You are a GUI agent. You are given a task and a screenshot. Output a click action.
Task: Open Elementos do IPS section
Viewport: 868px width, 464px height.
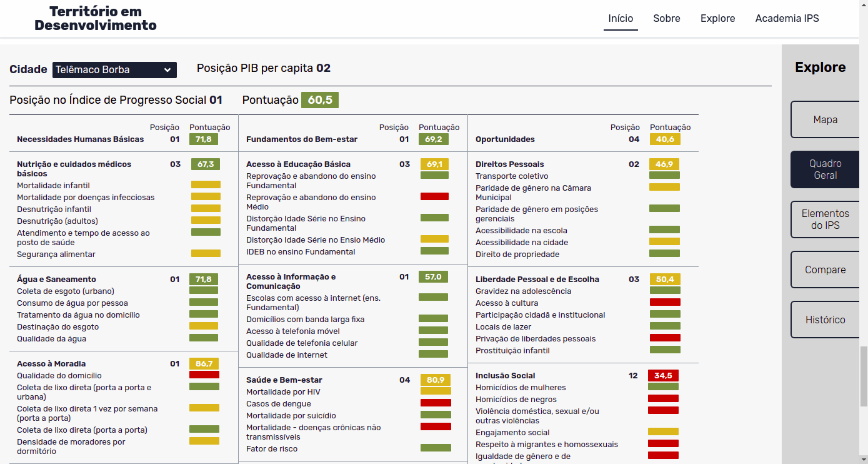point(825,219)
